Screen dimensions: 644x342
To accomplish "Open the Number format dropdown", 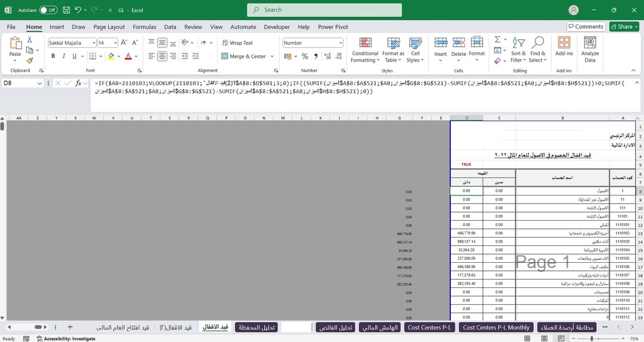I will tap(340, 43).
